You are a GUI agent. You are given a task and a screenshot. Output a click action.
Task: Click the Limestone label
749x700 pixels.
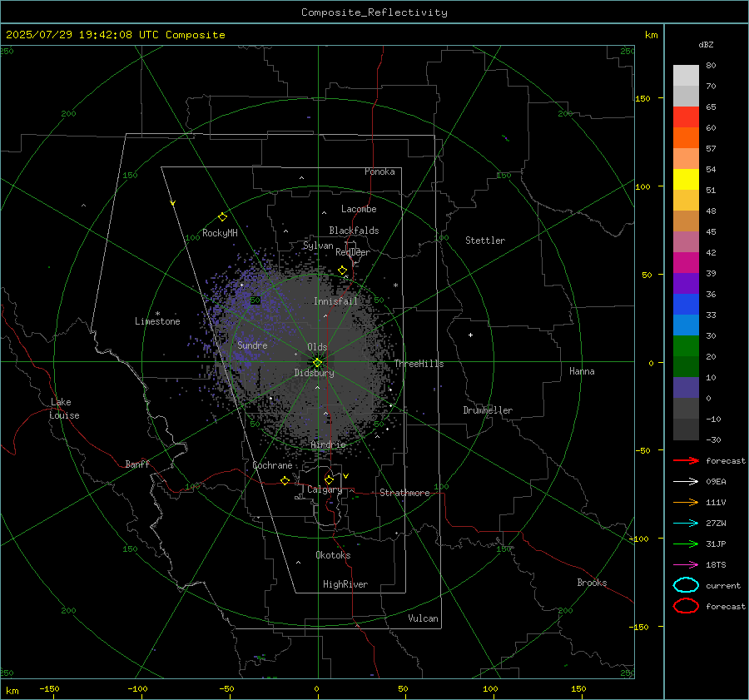pos(157,321)
